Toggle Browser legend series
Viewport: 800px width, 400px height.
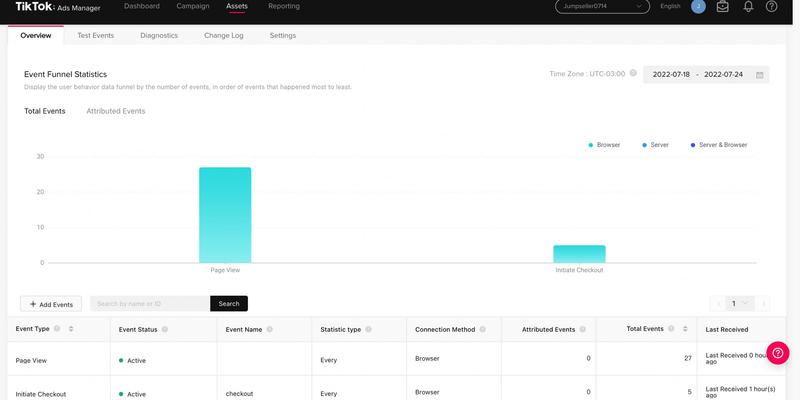604,145
